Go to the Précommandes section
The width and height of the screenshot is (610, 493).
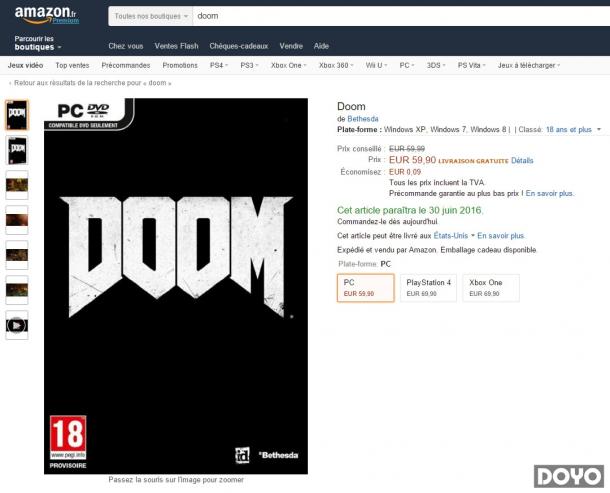[x=126, y=65]
